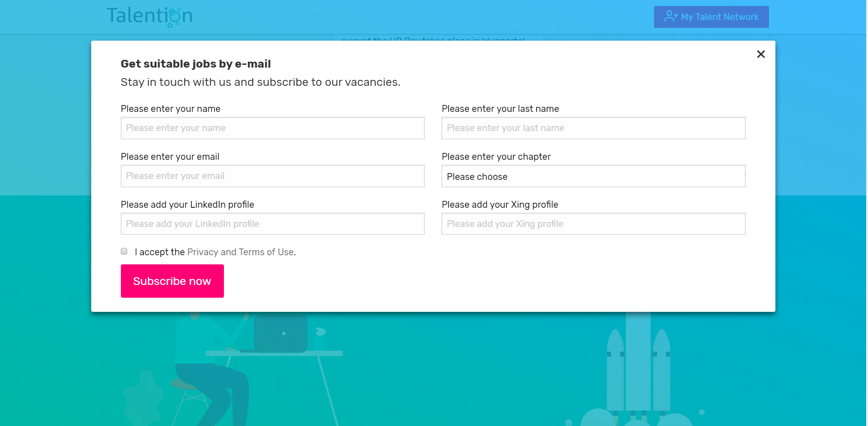Focus the last name input field
Viewport: 868px width, 426px height.
pos(593,128)
